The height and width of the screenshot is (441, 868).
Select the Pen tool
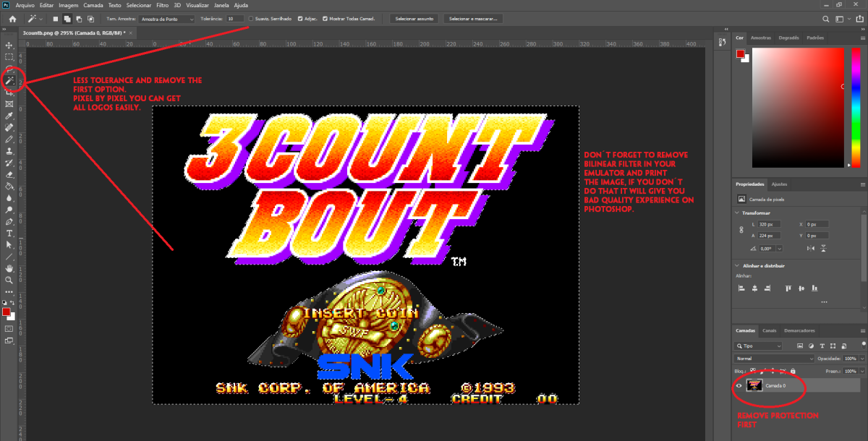tap(9, 221)
